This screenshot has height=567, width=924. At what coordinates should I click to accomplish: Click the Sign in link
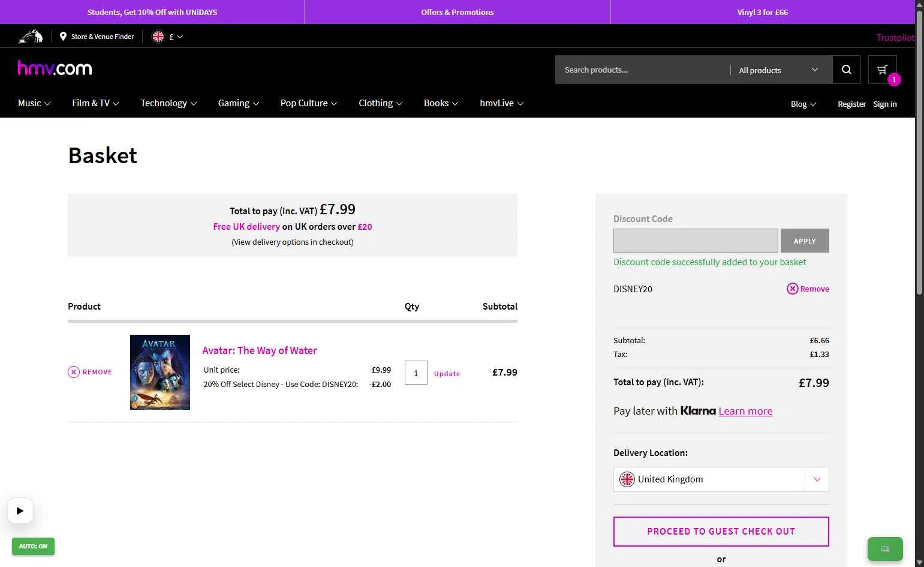(x=885, y=104)
